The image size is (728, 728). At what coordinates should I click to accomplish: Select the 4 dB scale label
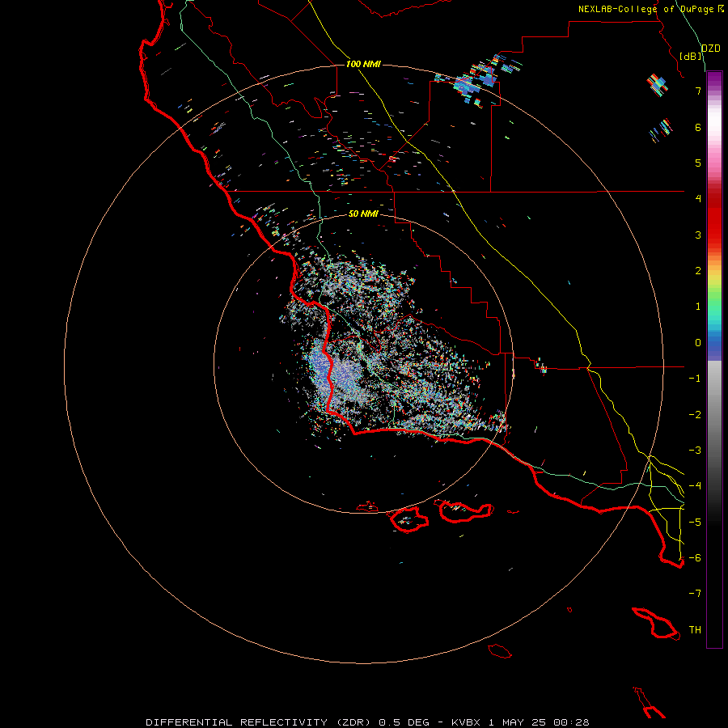tap(698, 199)
